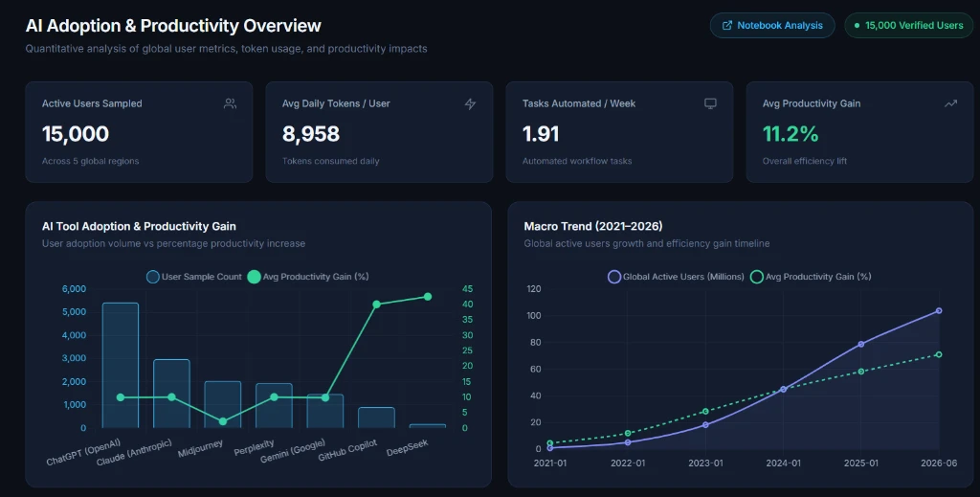Toggle Avg Productivity Gain legend in Macro Trend
The image size is (980, 497).
(811, 277)
